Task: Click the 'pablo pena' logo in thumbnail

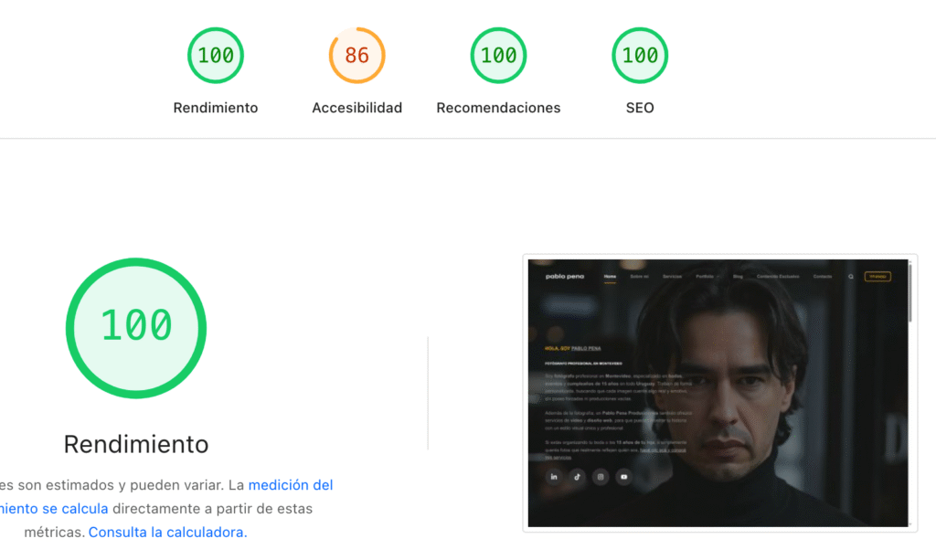Action: point(565,277)
